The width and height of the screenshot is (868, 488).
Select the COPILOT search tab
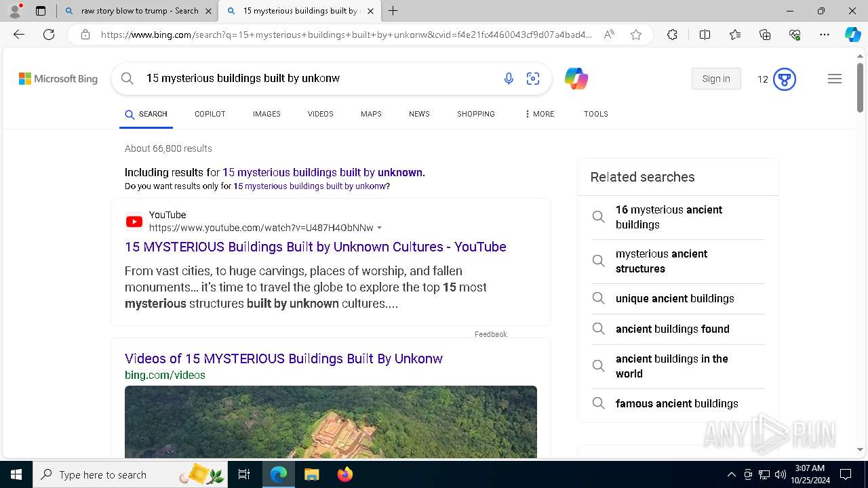pos(210,114)
